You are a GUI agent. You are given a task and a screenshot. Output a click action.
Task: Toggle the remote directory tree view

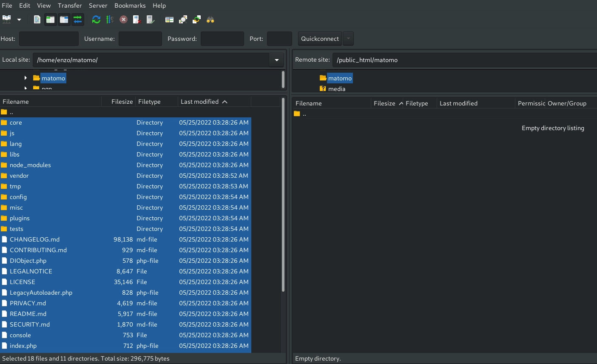point(64,20)
